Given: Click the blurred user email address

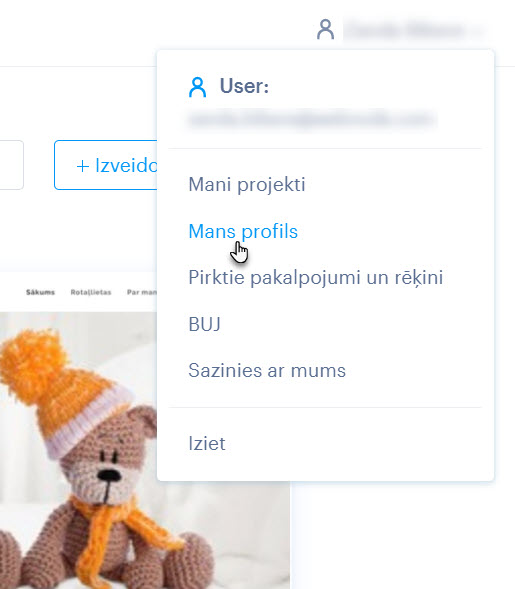Looking at the screenshot, I should coord(312,119).
